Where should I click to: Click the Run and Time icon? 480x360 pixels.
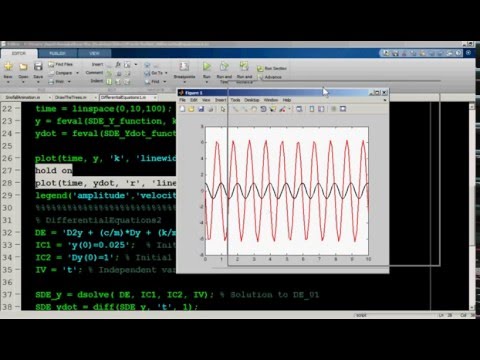tap(224, 66)
